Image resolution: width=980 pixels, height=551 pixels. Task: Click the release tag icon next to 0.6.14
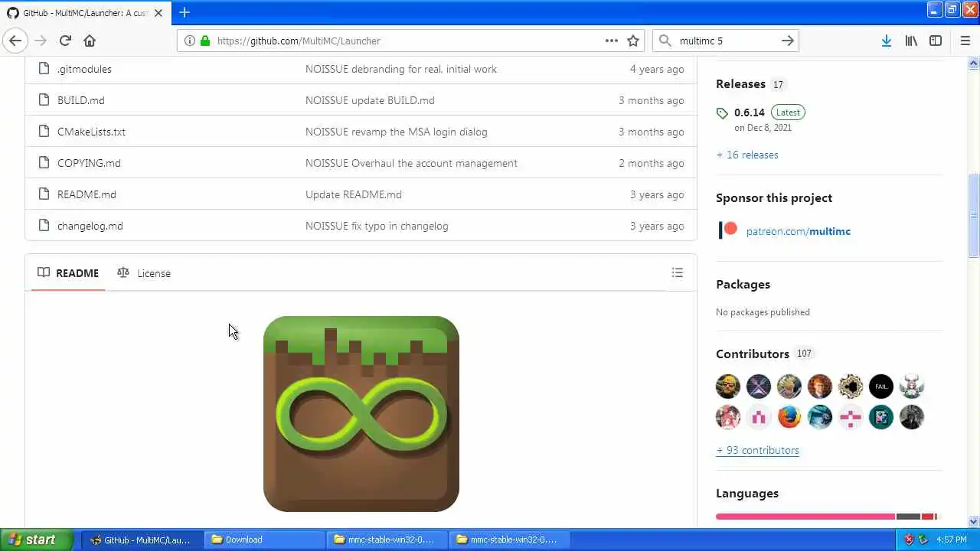point(722,113)
